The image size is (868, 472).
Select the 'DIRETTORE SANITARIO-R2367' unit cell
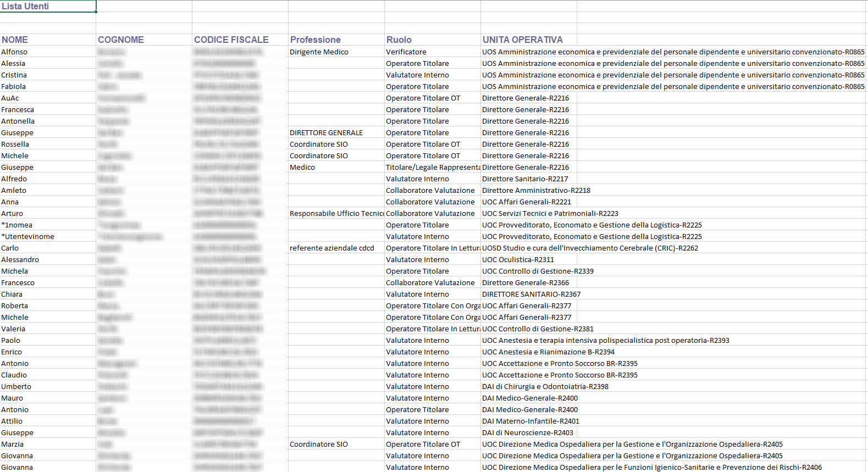point(531,294)
